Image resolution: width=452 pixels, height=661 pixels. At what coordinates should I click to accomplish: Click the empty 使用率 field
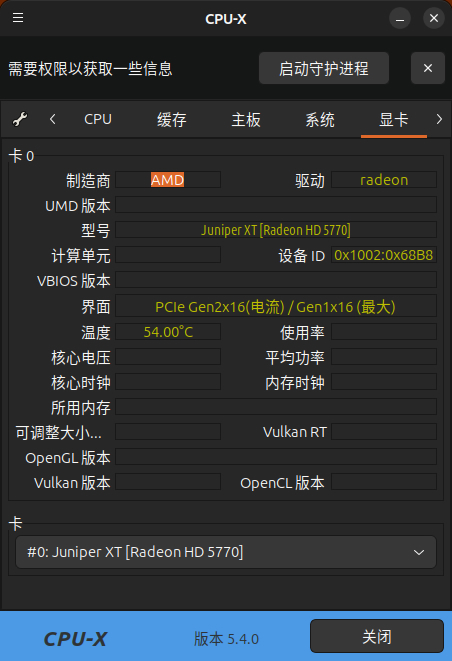click(x=384, y=332)
